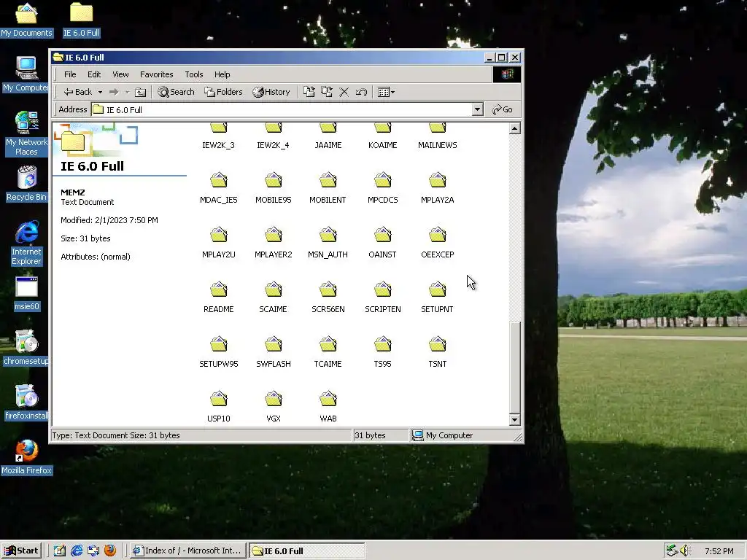Image resolution: width=747 pixels, height=560 pixels.
Task: Click the Back toolbar button
Action: pyautogui.click(x=77, y=92)
